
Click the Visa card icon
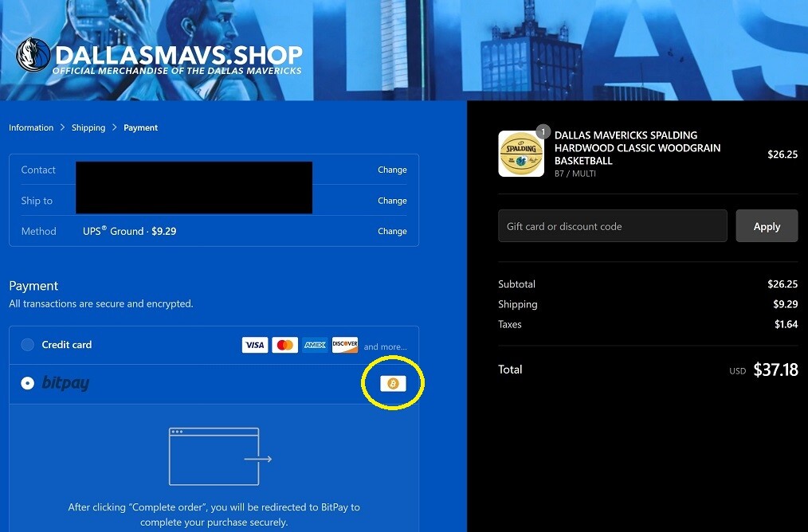pos(254,345)
